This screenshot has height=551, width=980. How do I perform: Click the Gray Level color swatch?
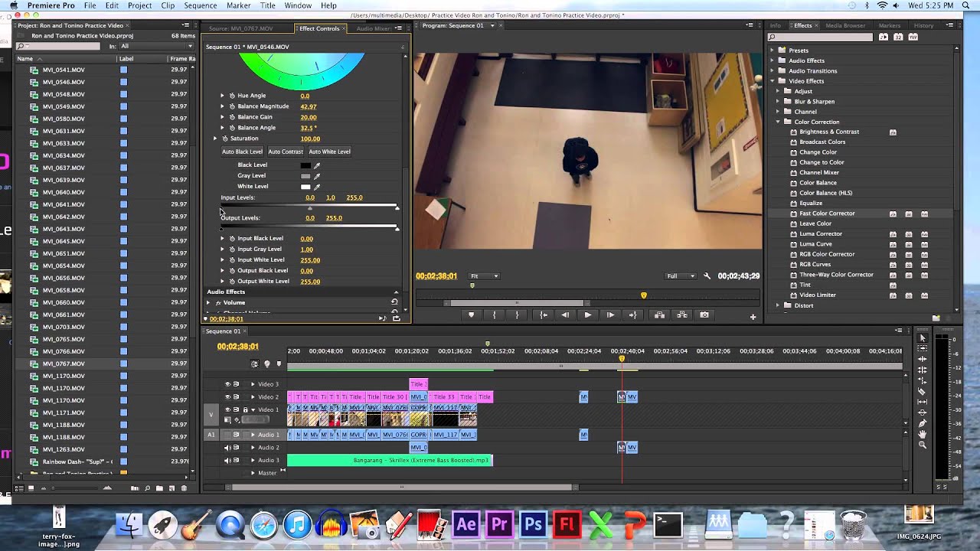pyautogui.click(x=305, y=176)
